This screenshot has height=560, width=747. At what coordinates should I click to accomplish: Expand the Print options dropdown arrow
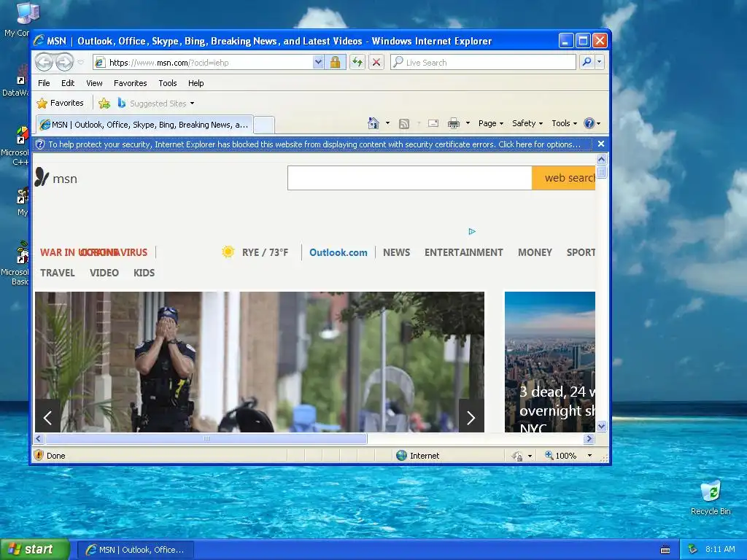(x=468, y=123)
